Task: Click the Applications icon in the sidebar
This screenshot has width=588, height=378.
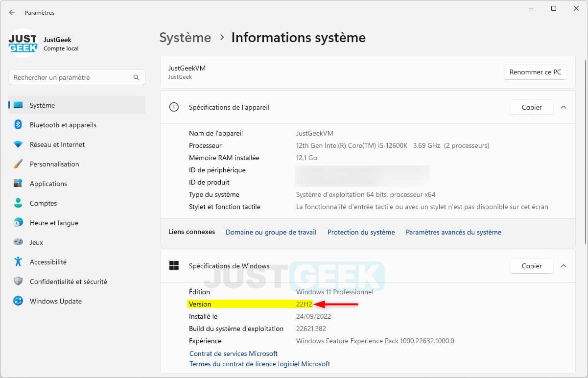Action: 18,184
